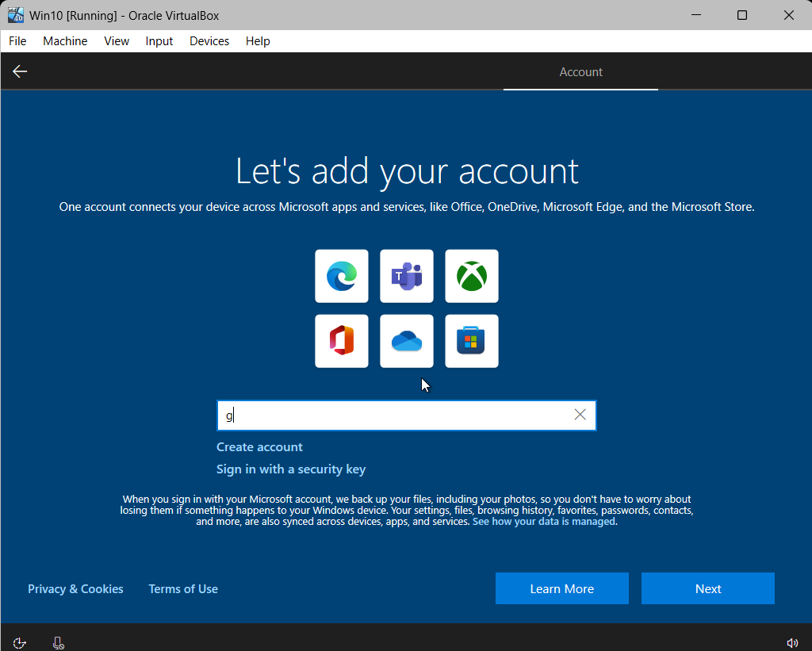Image resolution: width=812 pixels, height=651 pixels.
Task: Open the Help menu
Action: pos(258,41)
